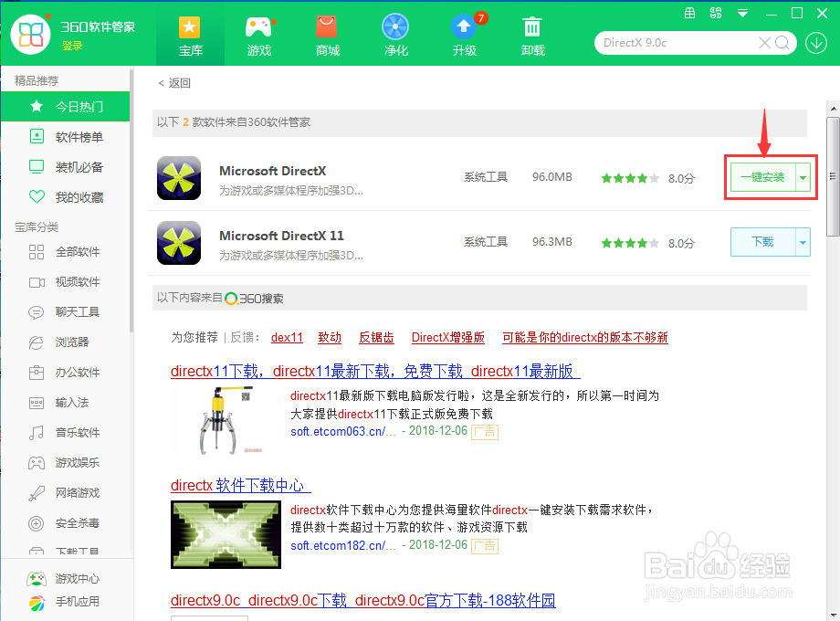Select 软件榜单 in sidebar
The image size is (840, 621).
click(66, 137)
